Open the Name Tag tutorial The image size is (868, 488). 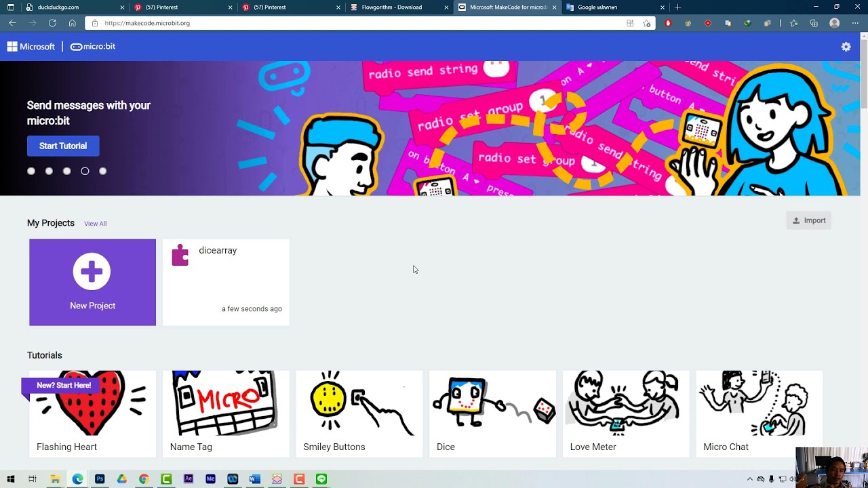click(226, 413)
